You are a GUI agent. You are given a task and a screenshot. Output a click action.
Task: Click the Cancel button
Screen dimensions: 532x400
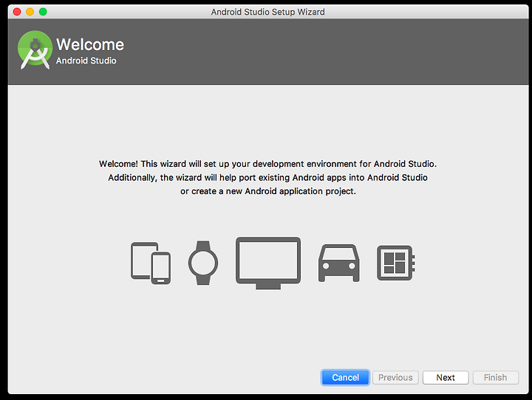[x=345, y=377]
